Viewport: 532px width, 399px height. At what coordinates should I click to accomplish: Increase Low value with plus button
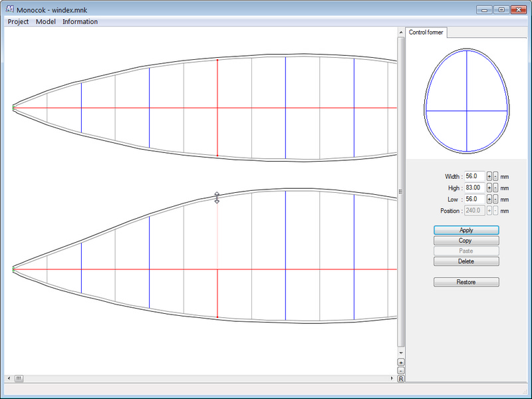click(489, 199)
